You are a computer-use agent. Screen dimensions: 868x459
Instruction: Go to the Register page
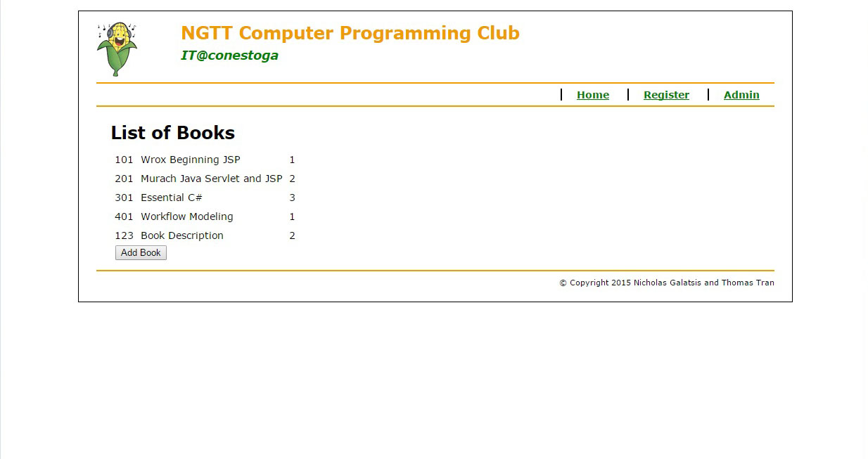point(665,95)
